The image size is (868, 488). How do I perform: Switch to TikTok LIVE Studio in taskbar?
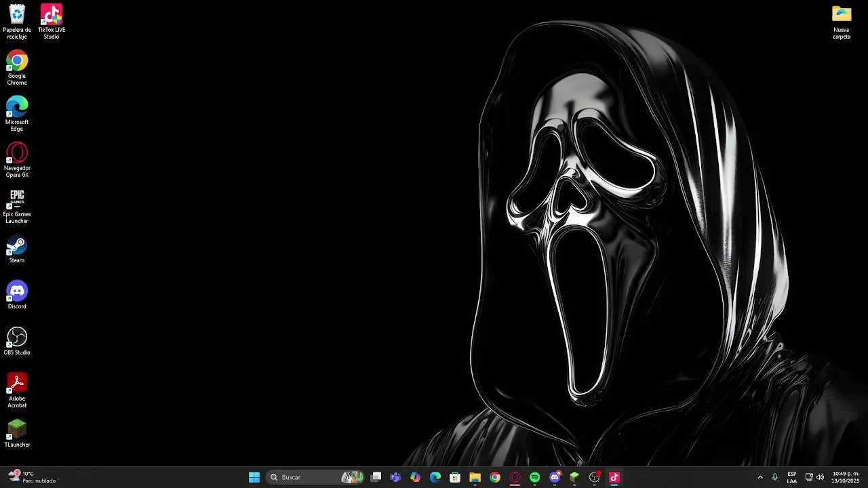point(614,477)
